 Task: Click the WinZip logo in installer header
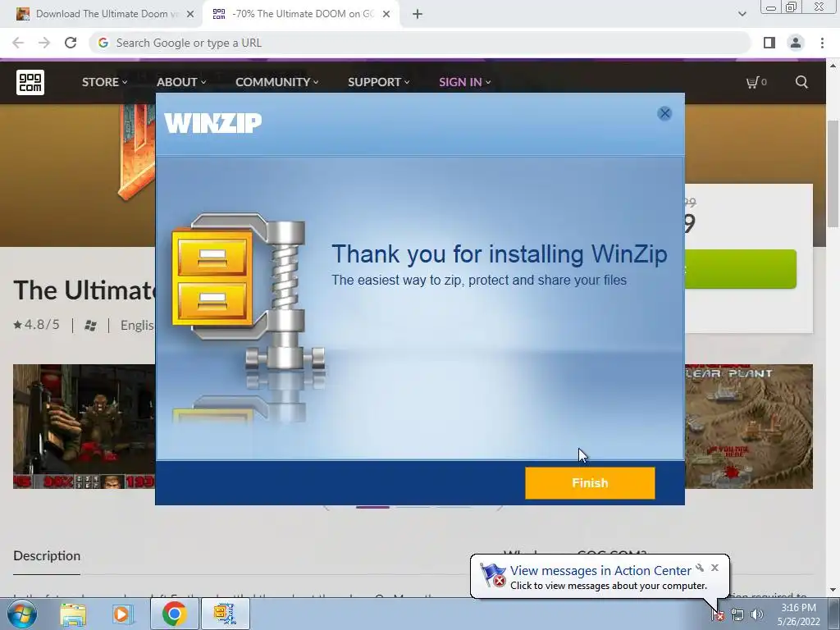[x=212, y=123]
